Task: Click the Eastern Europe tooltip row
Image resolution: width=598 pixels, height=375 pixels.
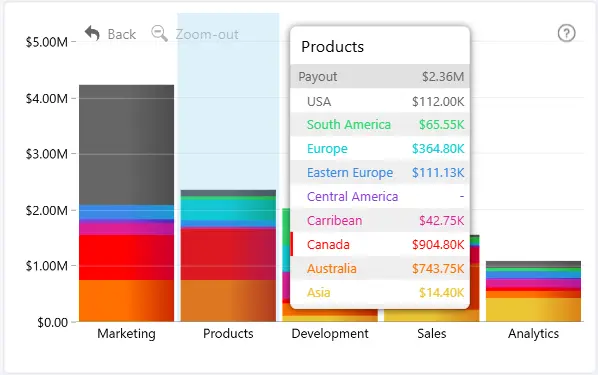Action: pos(380,172)
